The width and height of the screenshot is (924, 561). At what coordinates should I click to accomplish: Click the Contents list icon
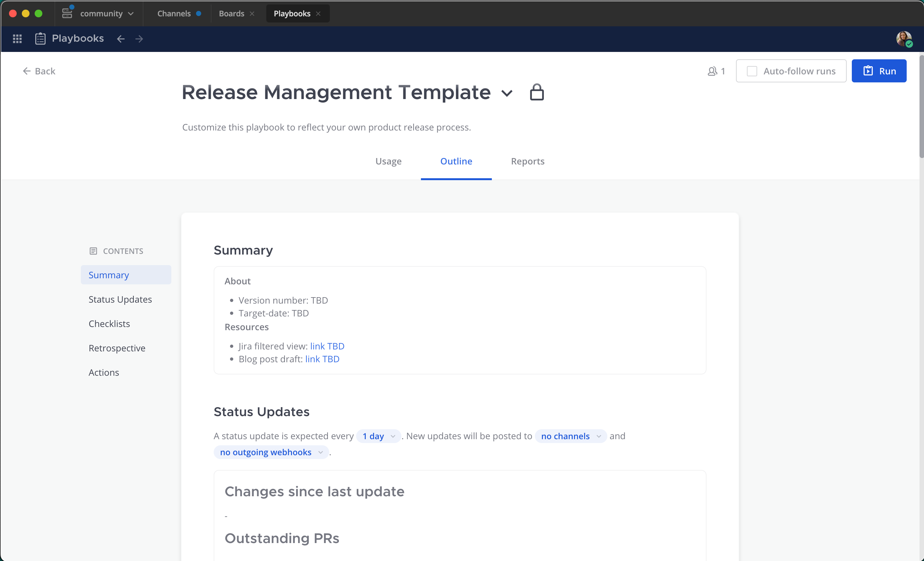(93, 251)
